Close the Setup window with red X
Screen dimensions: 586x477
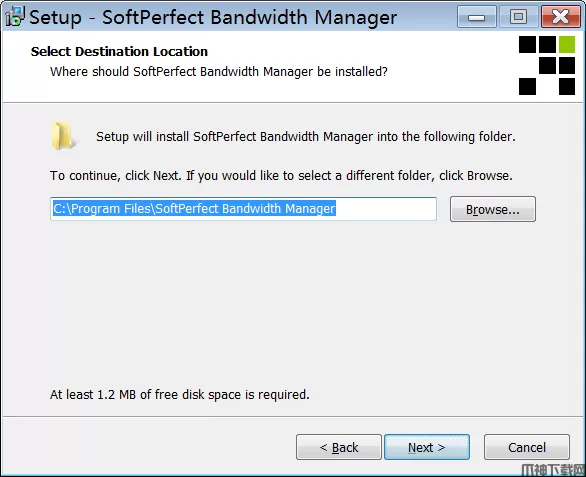click(561, 17)
